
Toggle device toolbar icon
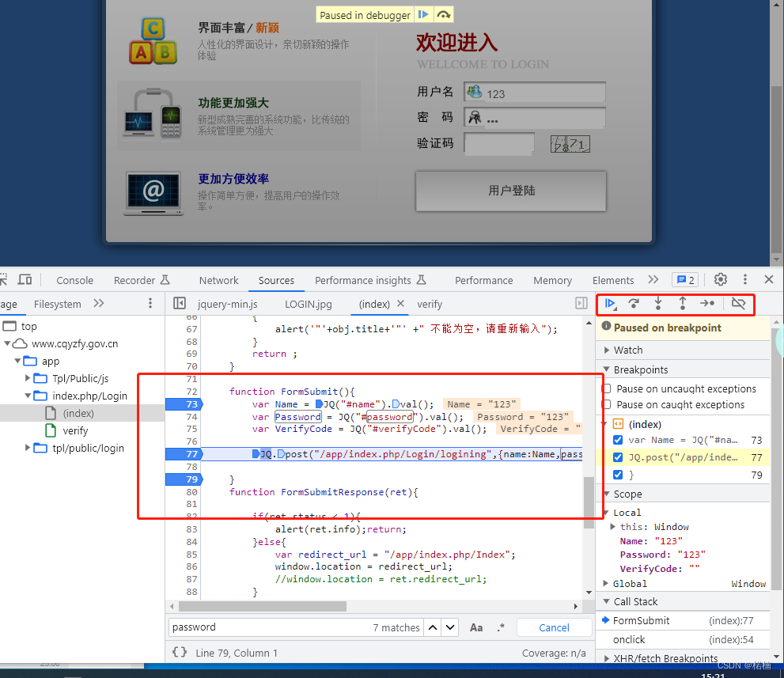pyautogui.click(x=25, y=279)
